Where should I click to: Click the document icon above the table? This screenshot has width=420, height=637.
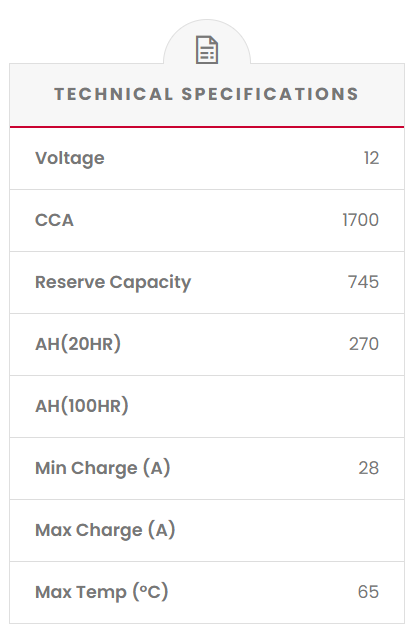click(207, 50)
